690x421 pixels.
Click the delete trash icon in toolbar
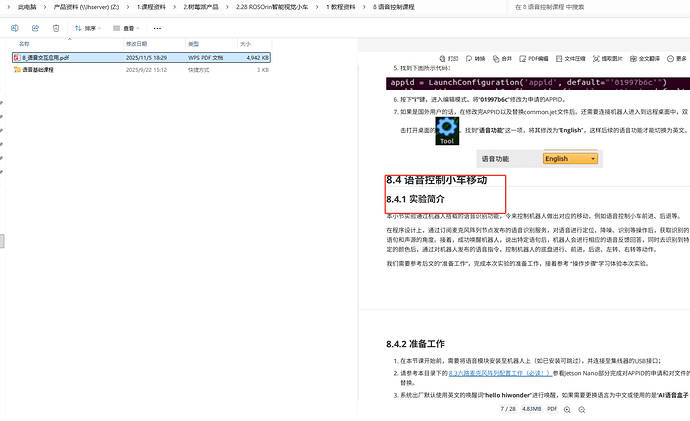point(56,28)
